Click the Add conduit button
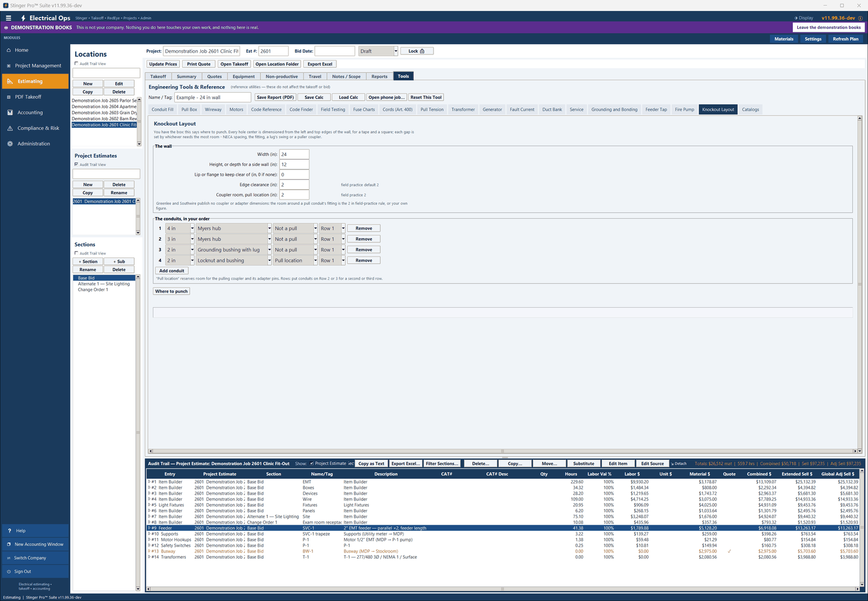The width and height of the screenshot is (868, 601). [172, 271]
